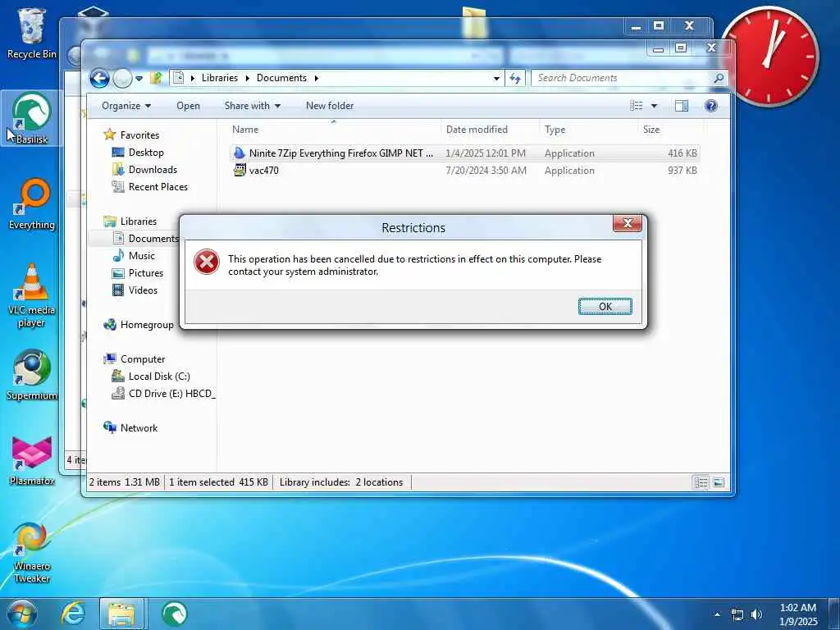
Task: Open the Organize menu
Action: (x=126, y=106)
